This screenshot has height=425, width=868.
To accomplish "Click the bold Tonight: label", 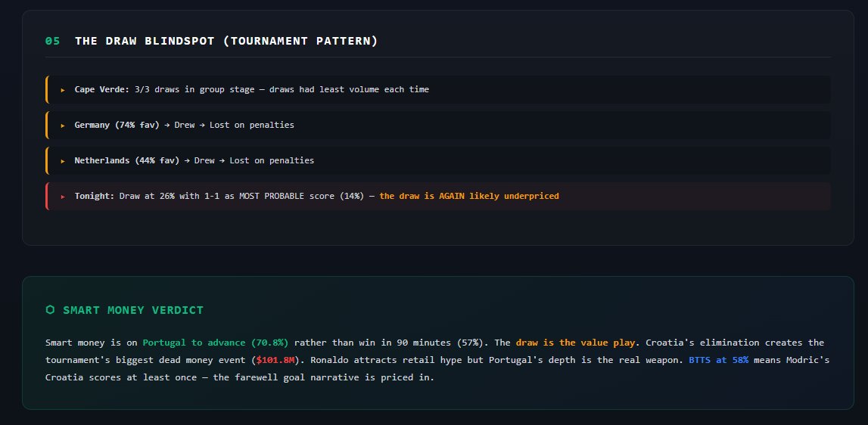I will click(95, 195).
